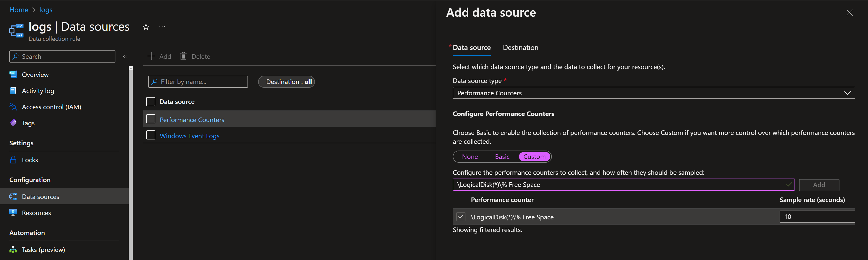The image size is (868, 260).
Task: Open Activity log from sidebar
Action: 38,91
